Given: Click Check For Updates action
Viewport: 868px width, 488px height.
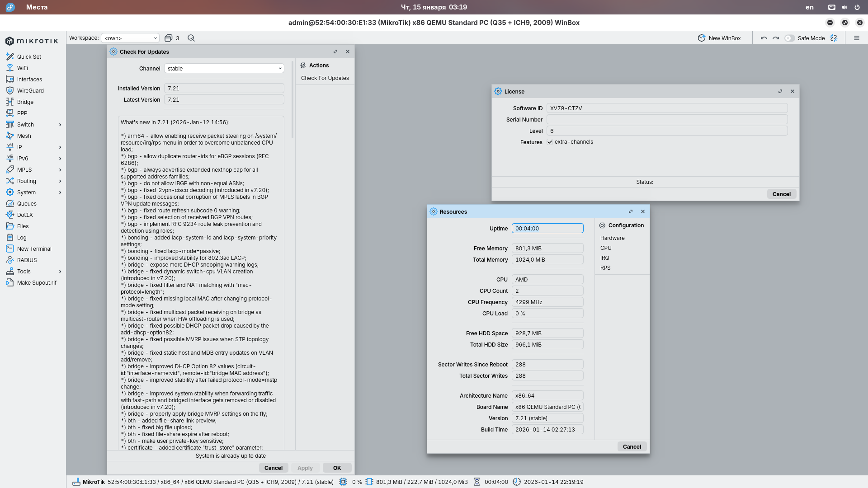Looking at the screenshot, I should click(x=325, y=78).
